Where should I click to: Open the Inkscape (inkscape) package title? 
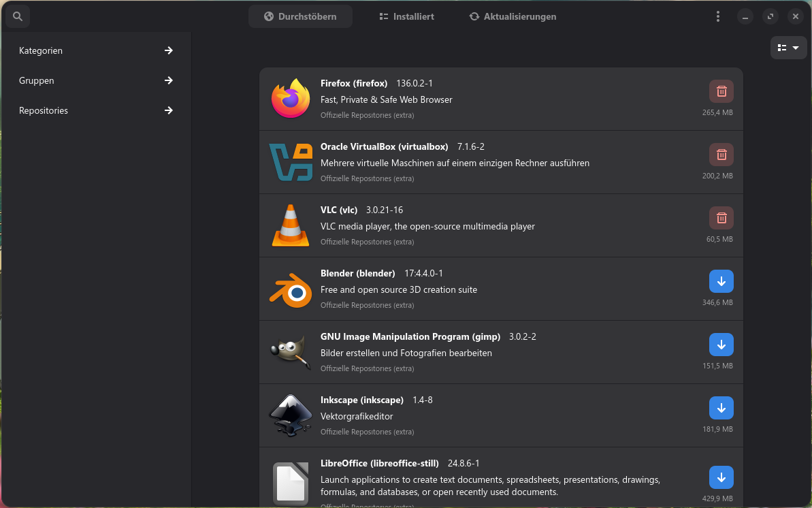[362, 400]
